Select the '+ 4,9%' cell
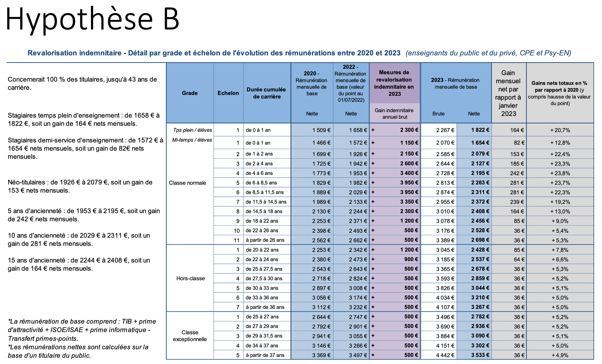 pos(560,355)
